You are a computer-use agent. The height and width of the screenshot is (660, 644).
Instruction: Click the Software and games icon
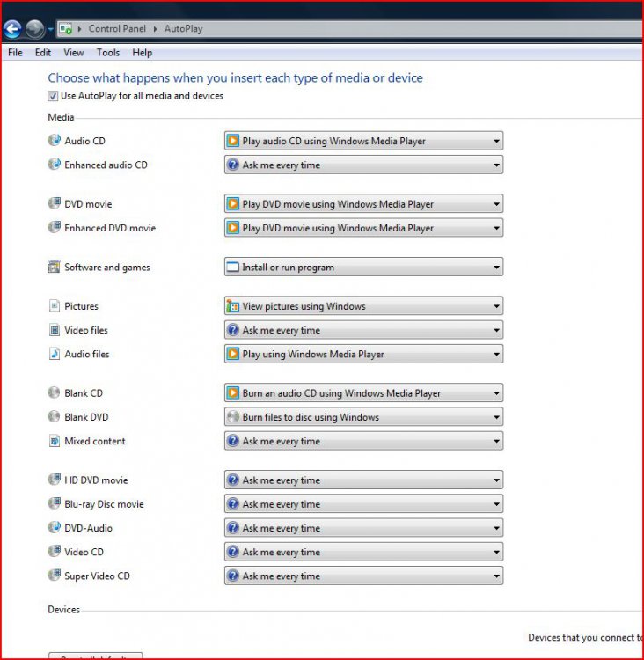click(x=54, y=267)
